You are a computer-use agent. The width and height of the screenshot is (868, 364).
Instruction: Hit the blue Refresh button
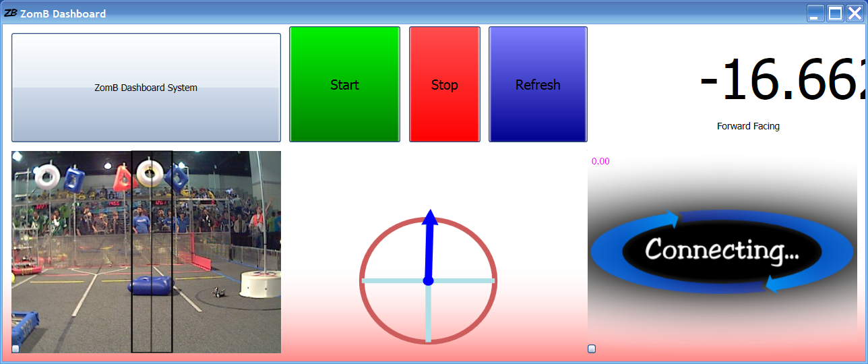click(538, 85)
